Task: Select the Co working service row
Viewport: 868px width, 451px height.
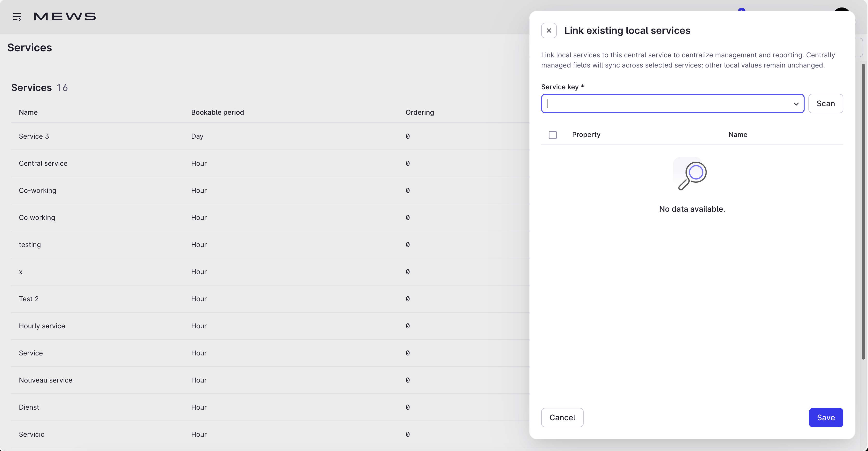Action: tap(270, 218)
